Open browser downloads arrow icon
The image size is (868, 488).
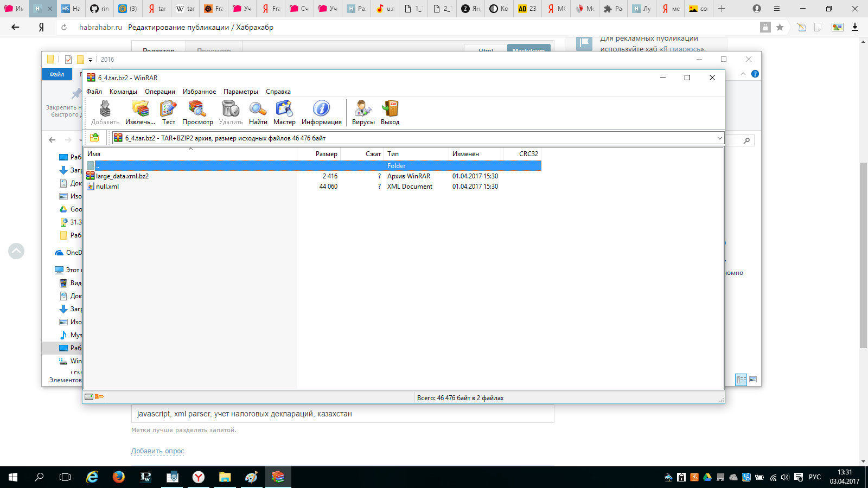[855, 27]
